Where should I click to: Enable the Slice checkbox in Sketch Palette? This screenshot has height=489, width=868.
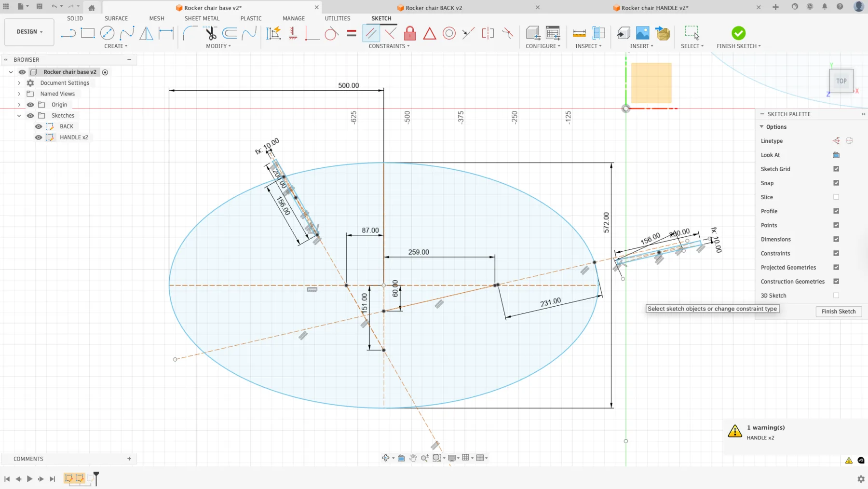pyautogui.click(x=836, y=197)
